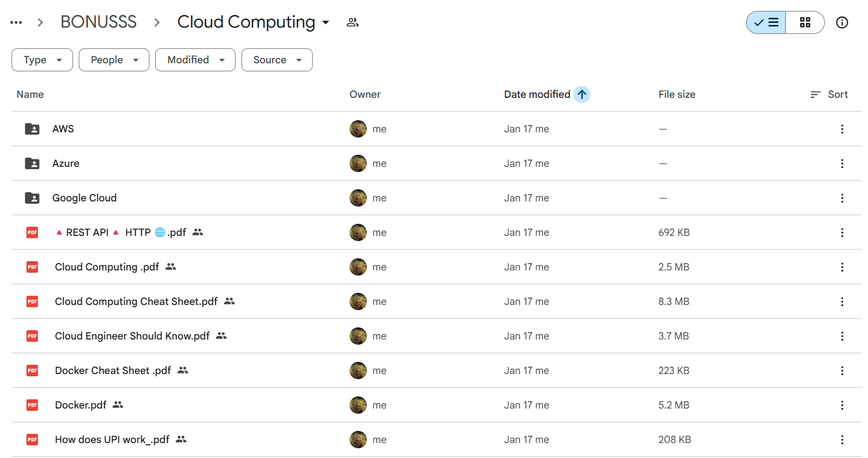Open more actions for Google Cloud folder
Viewport: 868px width, 458px height.
[x=842, y=198]
